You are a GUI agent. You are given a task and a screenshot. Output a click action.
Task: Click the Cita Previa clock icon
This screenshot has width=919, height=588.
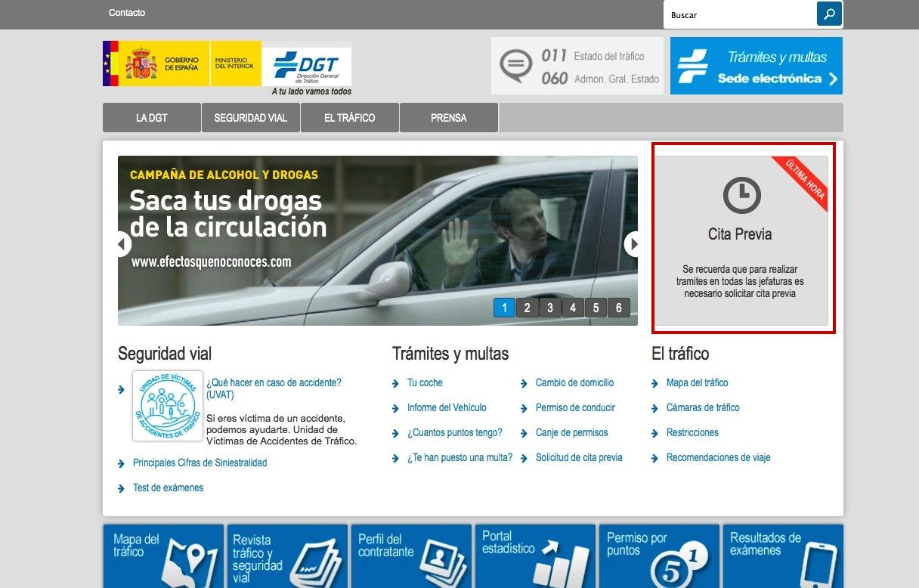point(741,195)
